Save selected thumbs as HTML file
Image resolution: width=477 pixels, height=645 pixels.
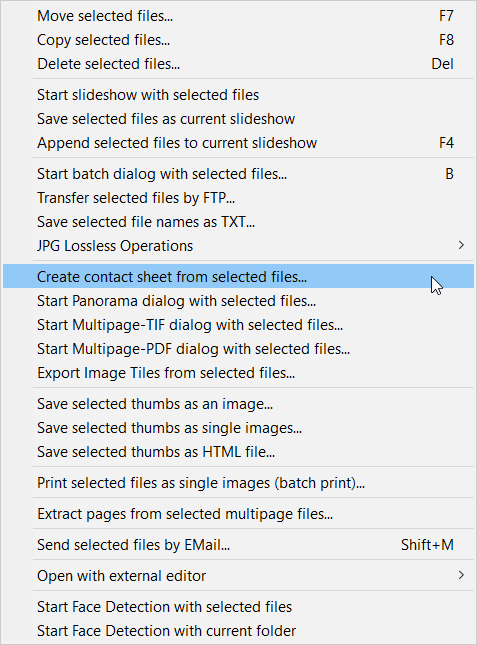pos(238,452)
